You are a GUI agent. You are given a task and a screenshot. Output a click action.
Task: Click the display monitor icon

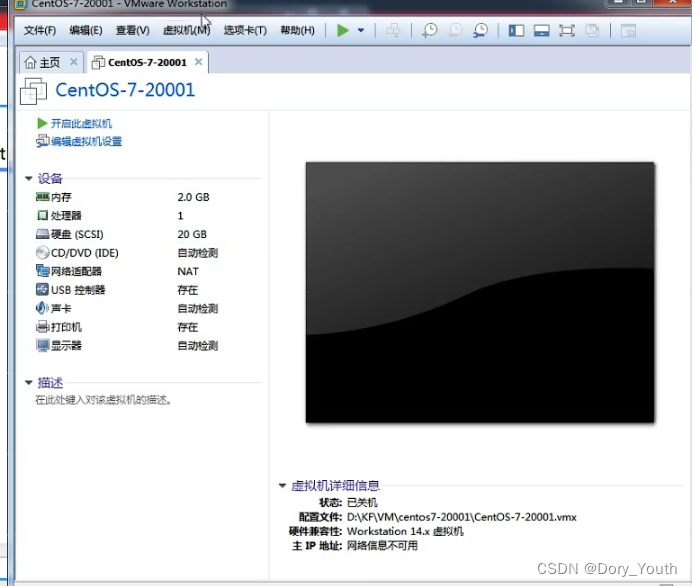[42, 346]
